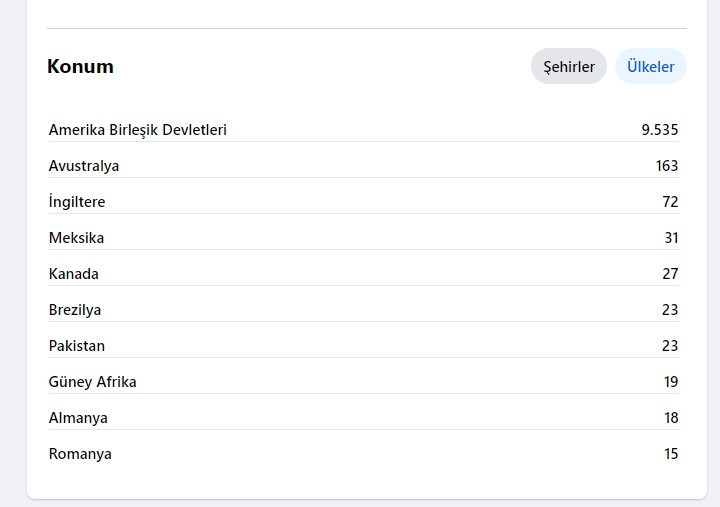Select the Ülkeler tab
This screenshot has width=720, height=507.
point(651,66)
